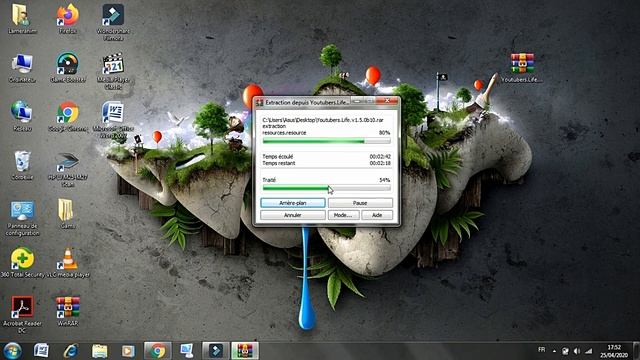Viewport: 640px width, 360px height.
Task: Open Media Player Classic desktop shortcut
Action: (x=113, y=71)
